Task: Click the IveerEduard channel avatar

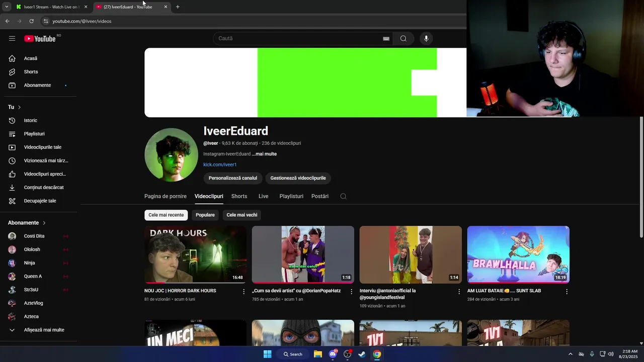Action: [171, 155]
